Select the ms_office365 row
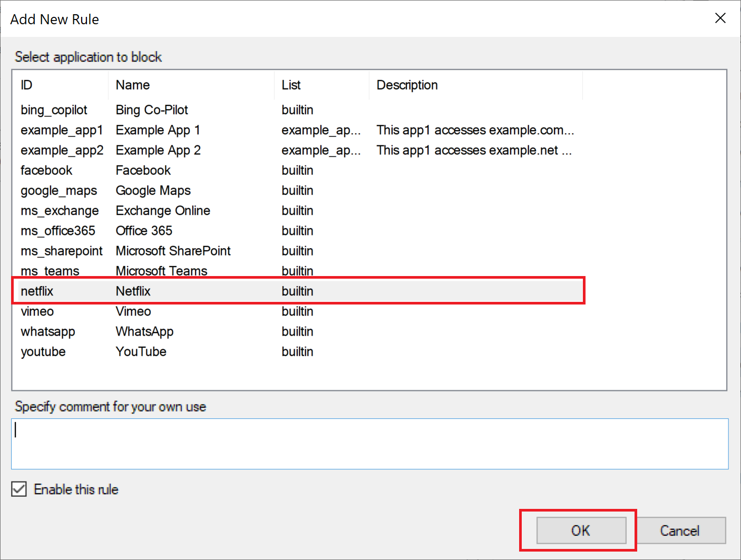 (x=300, y=231)
